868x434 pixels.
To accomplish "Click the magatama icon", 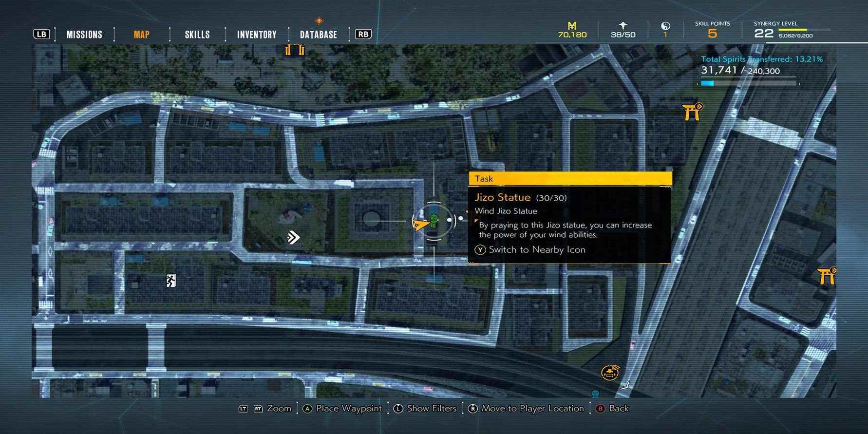I will pos(665,26).
